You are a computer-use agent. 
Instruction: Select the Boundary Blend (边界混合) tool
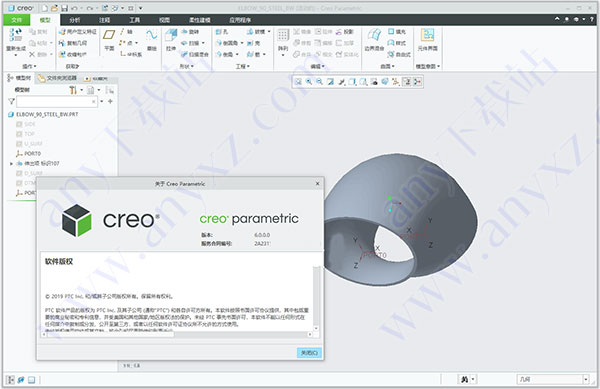pyautogui.click(x=374, y=40)
